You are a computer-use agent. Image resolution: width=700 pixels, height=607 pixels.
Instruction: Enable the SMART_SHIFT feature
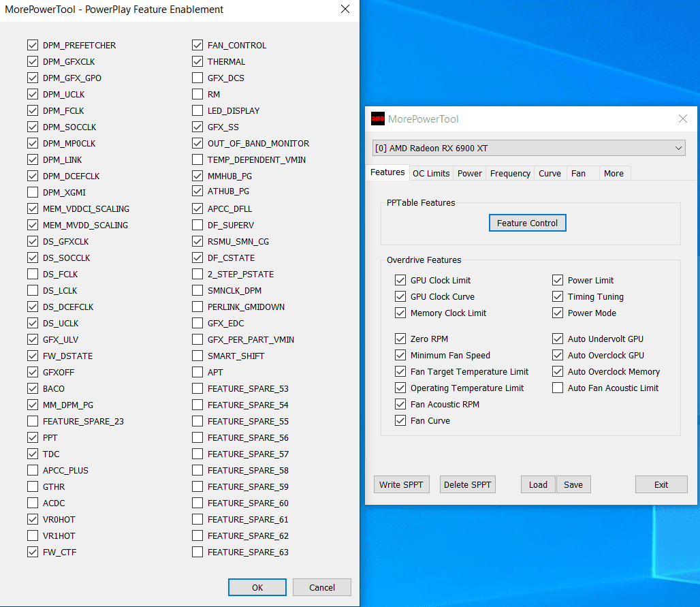pyautogui.click(x=197, y=356)
